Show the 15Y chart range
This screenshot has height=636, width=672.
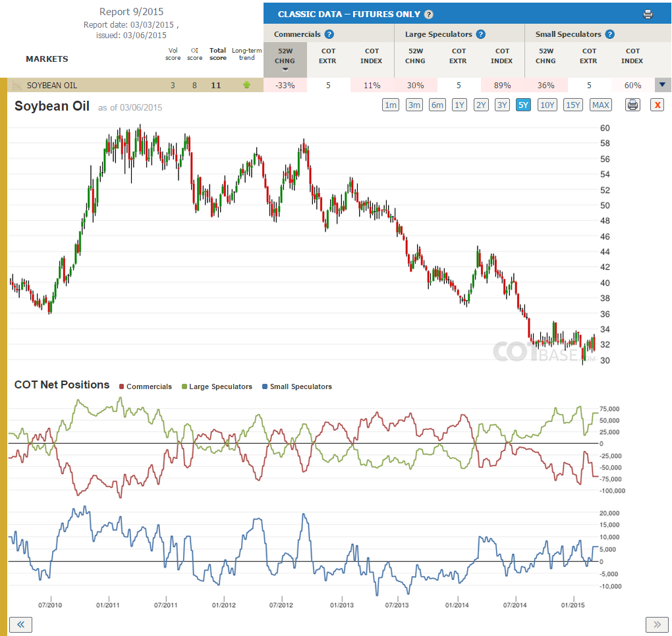point(573,105)
